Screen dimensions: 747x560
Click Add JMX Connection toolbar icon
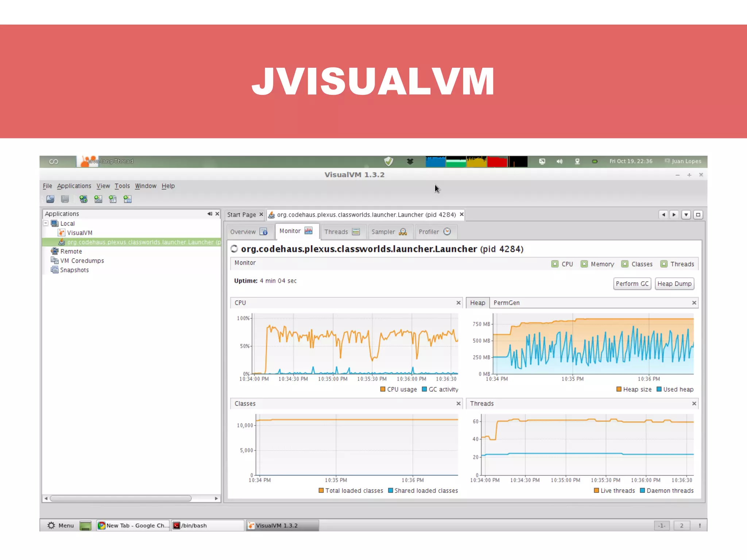(98, 199)
